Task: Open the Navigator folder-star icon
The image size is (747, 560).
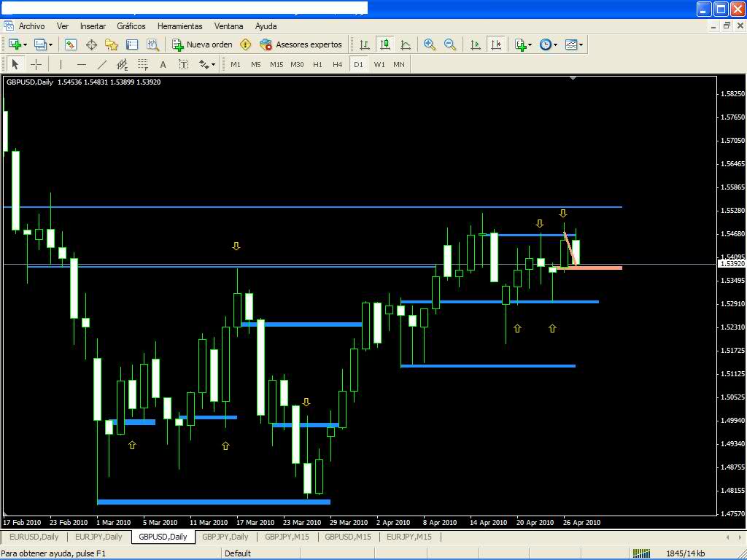Action: click(x=112, y=44)
